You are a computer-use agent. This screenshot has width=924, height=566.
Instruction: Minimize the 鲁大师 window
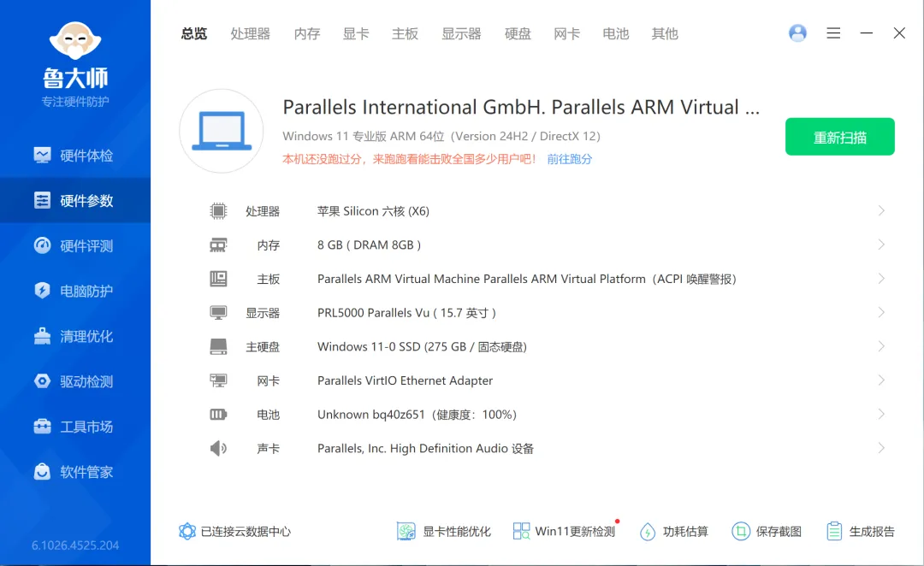866,33
